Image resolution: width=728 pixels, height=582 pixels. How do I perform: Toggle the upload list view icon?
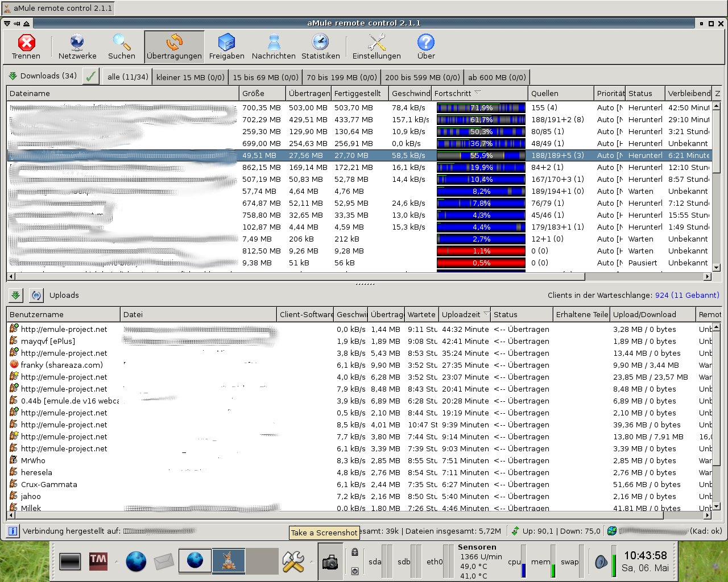(x=36, y=295)
